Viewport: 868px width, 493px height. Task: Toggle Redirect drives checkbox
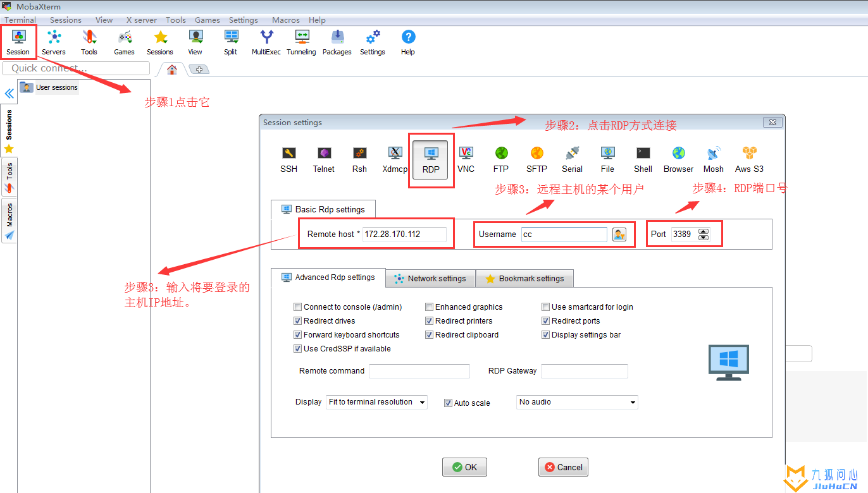tap(298, 321)
